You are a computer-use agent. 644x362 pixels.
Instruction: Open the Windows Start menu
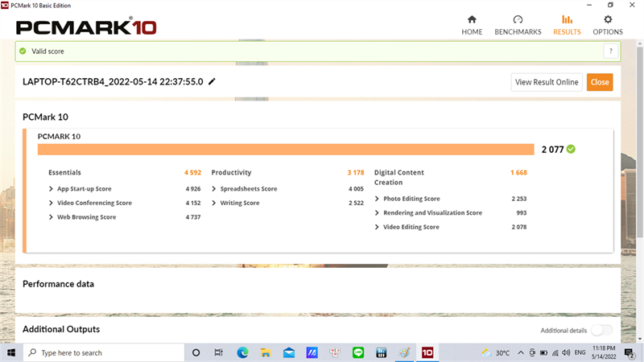[11, 352]
